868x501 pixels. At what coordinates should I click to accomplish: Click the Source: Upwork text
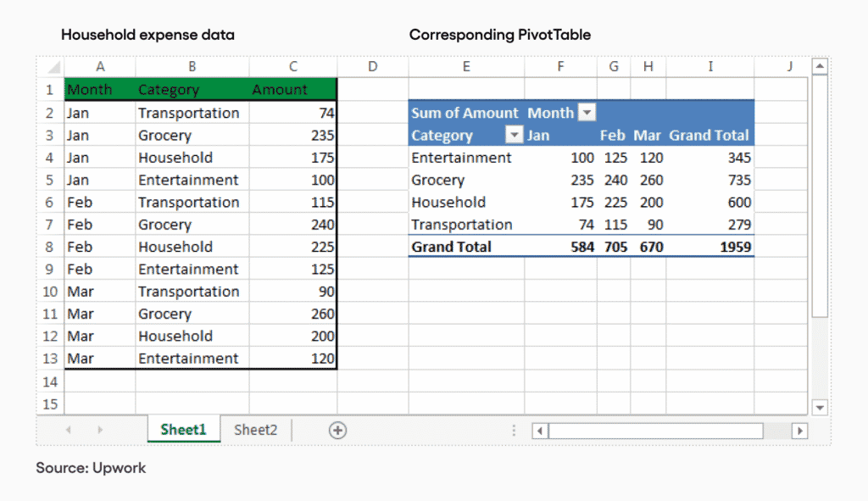click(90, 468)
